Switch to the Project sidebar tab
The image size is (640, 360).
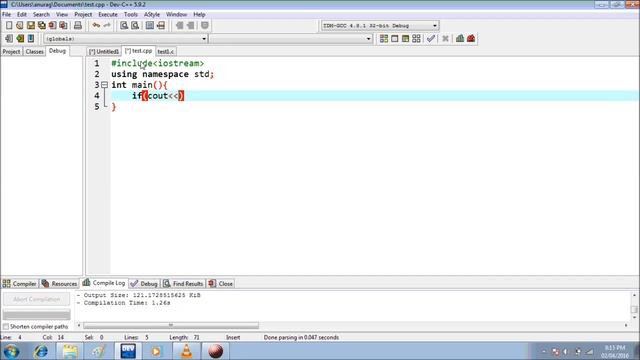11,51
